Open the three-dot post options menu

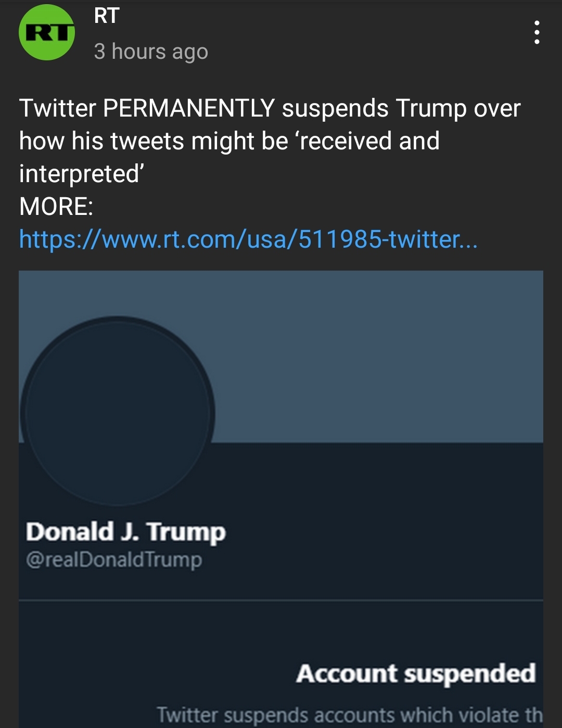[537, 33]
